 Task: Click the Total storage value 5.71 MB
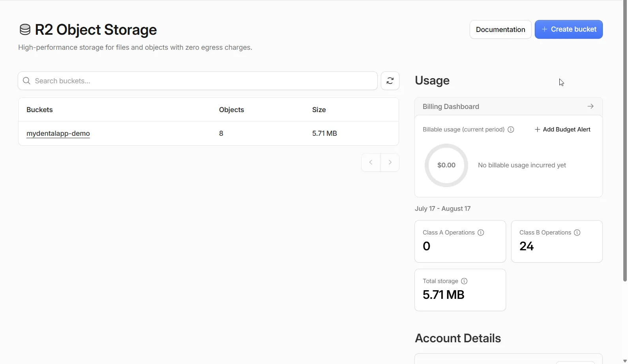pos(443,295)
